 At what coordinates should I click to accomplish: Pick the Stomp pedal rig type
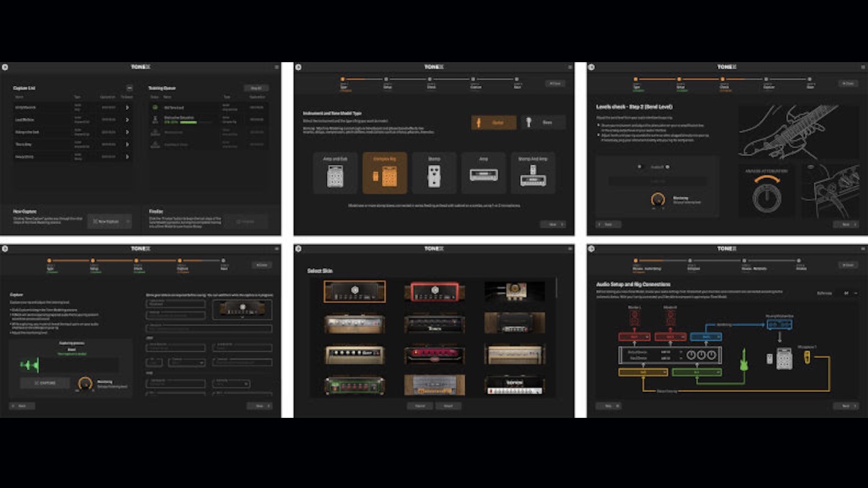pyautogui.click(x=434, y=173)
